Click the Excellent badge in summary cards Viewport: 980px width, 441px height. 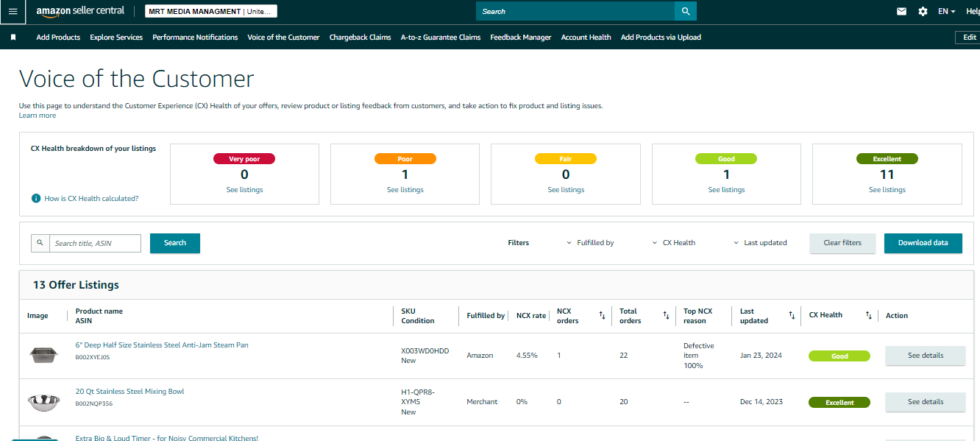[x=887, y=159]
